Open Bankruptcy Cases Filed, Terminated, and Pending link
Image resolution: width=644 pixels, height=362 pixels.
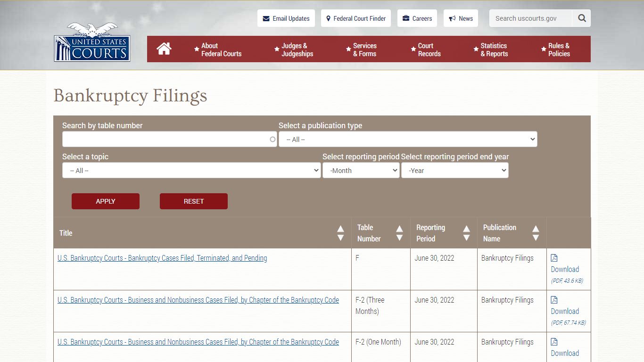(162, 258)
